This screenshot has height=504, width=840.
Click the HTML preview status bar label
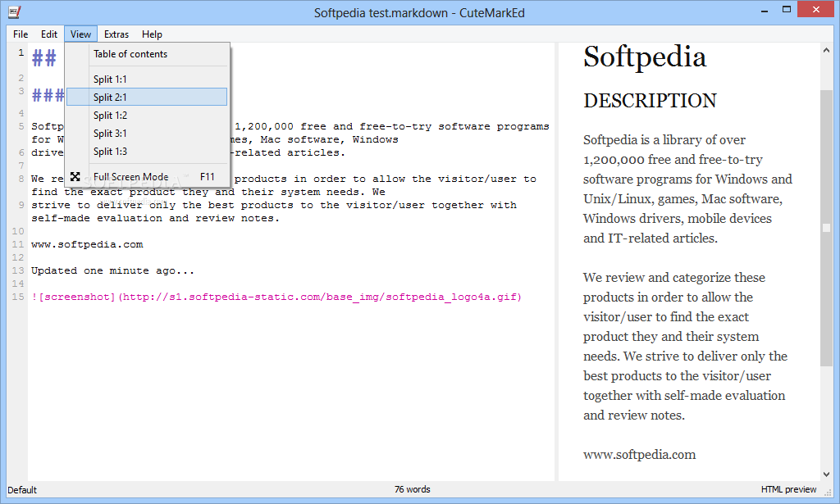[x=788, y=489]
